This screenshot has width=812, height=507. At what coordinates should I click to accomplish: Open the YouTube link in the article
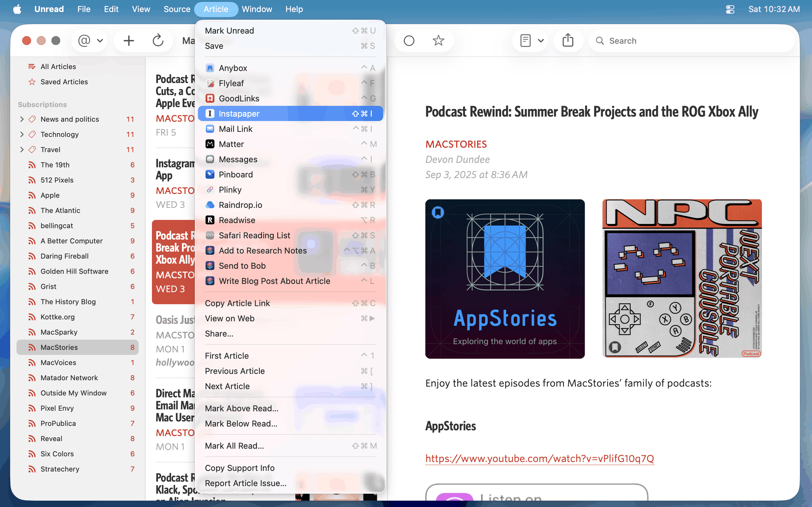tap(539, 459)
